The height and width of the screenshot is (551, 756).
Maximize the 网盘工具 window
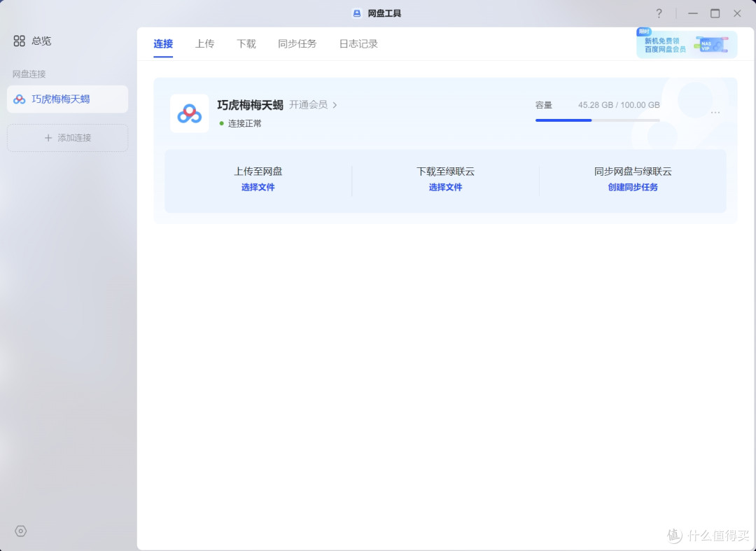[715, 13]
